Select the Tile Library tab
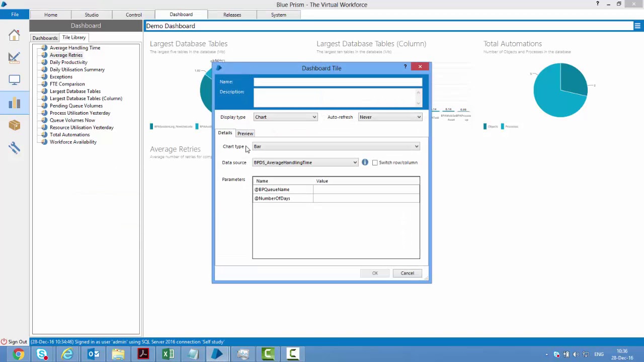The image size is (644, 362). (74, 37)
